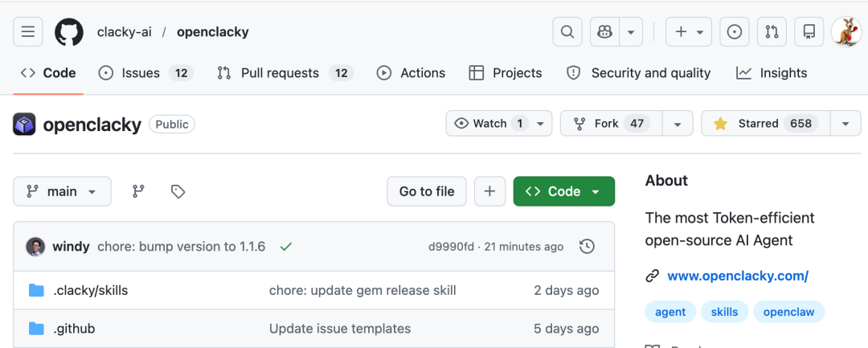Screen dimensions: 868x348
Task: Open the openclacky breadcrumb link
Action: point(212,32)
